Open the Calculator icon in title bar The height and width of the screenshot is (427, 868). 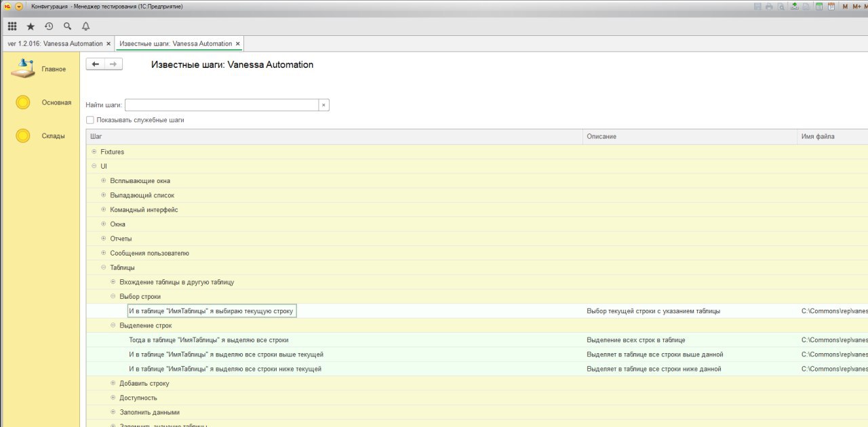[819, 6]
